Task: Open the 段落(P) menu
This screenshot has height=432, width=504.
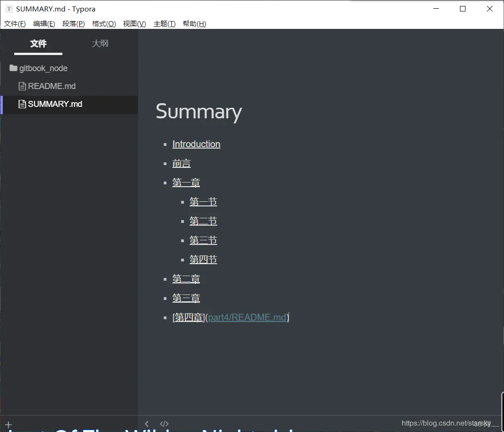Action: [x=74, y=24]
